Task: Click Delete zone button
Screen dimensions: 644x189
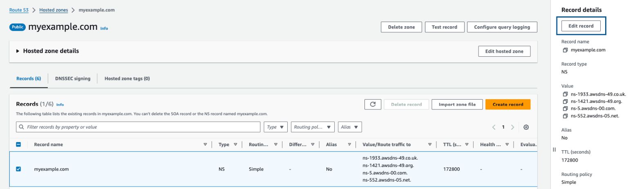Action: click(401, 27)
